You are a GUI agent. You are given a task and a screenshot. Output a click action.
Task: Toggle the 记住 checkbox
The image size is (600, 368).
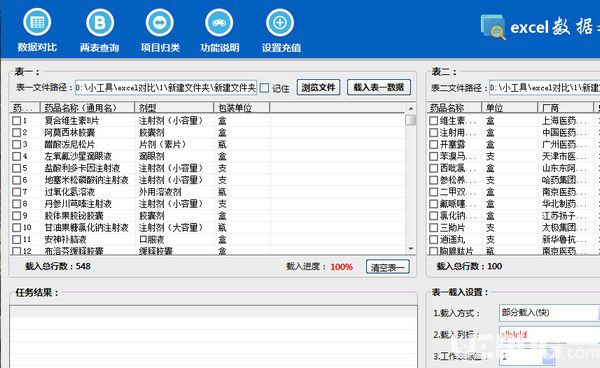264,88
